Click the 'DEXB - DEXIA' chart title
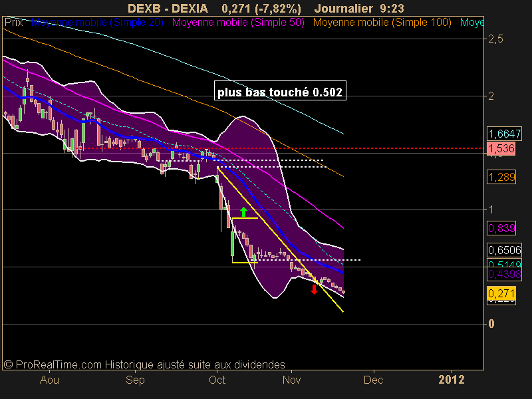Viewport: 532px width, 399px height. coord(168,8)
